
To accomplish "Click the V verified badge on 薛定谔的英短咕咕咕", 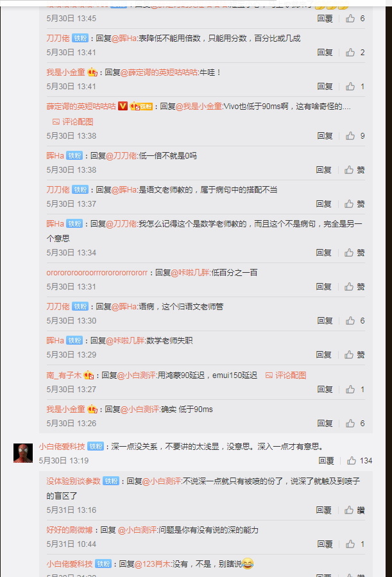I will (123, 107).
